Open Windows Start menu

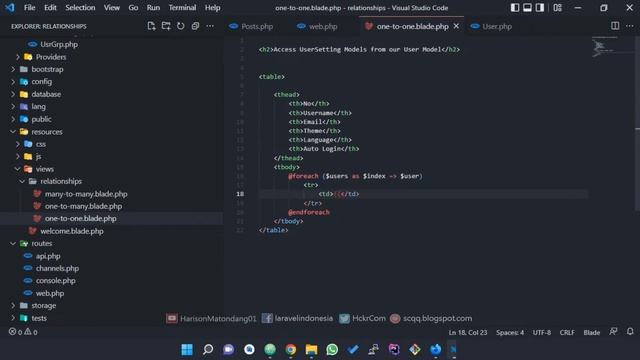click(x=187, y=349)
